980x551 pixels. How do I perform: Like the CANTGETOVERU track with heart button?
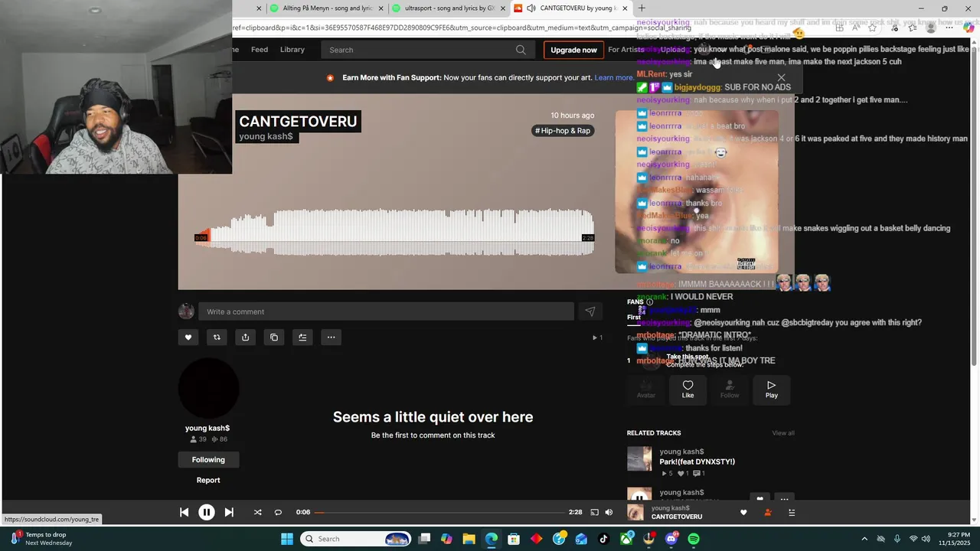tap(188, 337)
